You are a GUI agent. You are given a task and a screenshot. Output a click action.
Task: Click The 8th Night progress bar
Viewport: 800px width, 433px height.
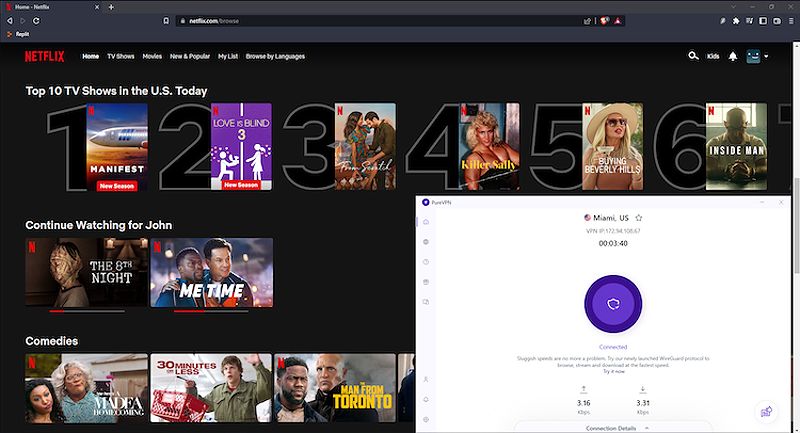pyautogui.click(x=87, y=311)
